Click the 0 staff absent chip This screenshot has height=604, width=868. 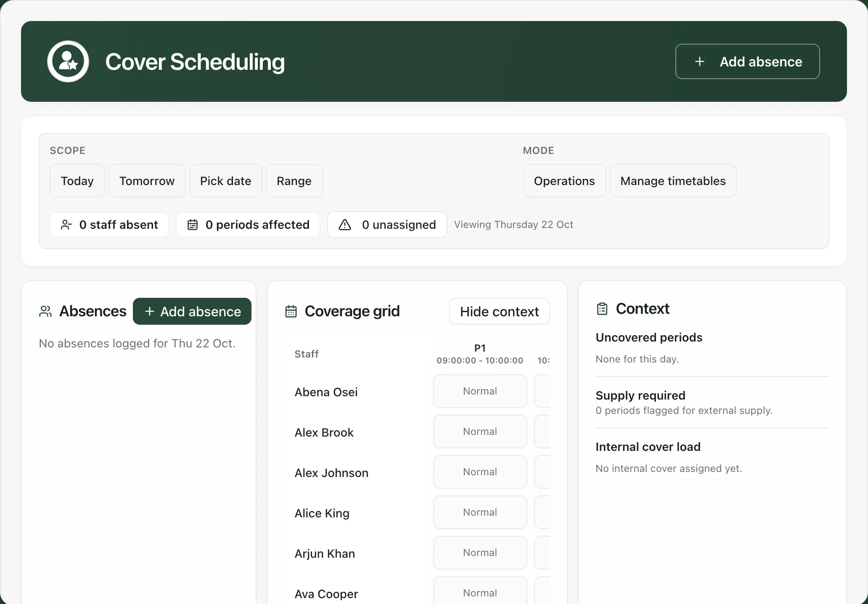[x=109, y=225]
